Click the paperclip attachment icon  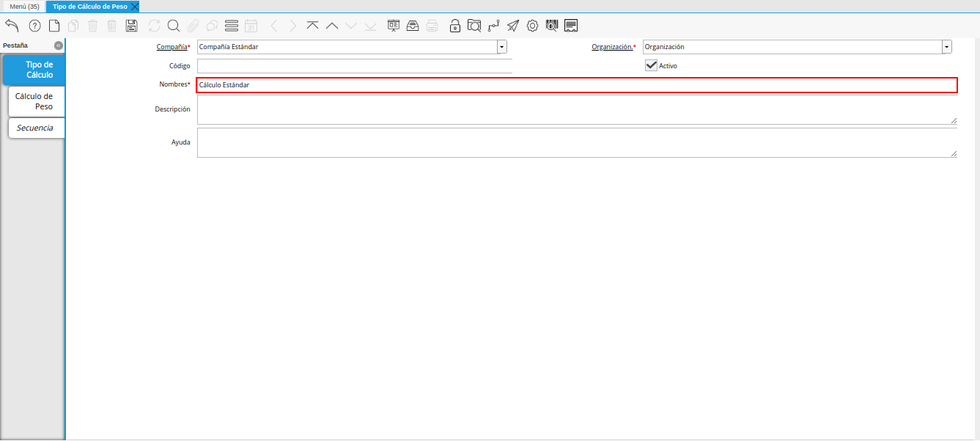[193, 26]
